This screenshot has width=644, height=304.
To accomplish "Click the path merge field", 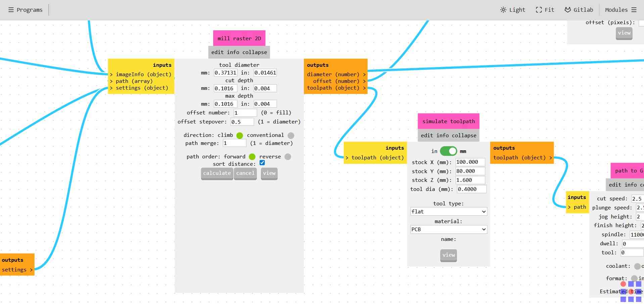I will (x=235, y=143).
